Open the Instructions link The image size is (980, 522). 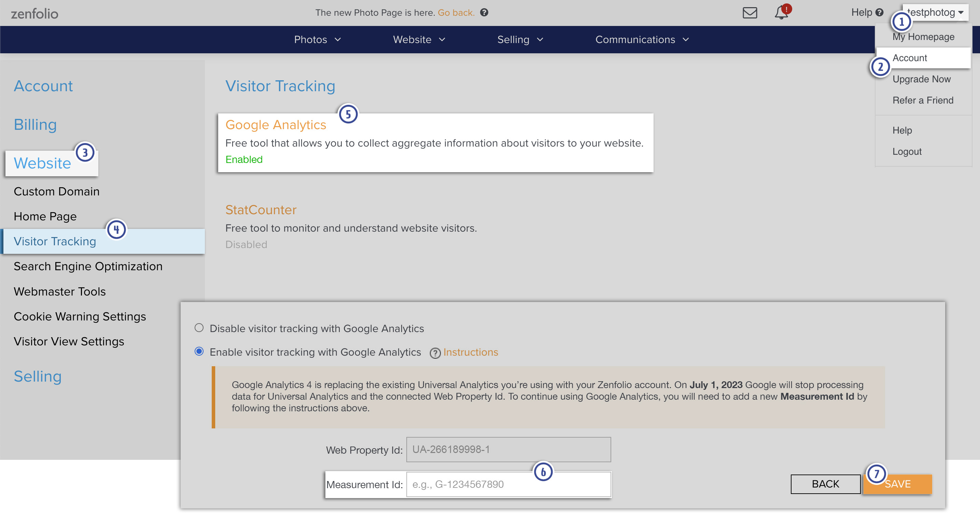tap(471, 353)
